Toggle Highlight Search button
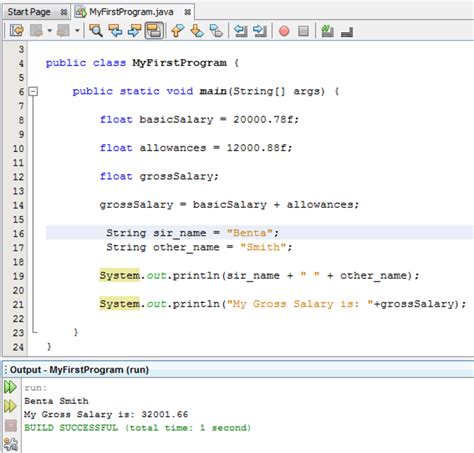 coord(154,31)
